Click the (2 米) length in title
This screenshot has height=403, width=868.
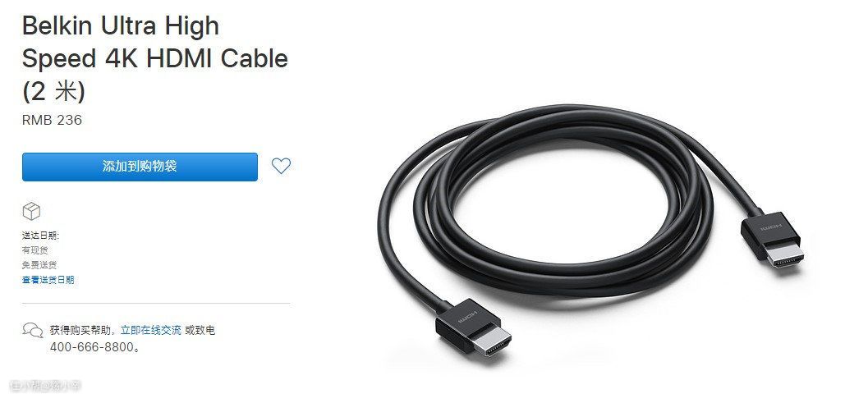[x=53, y=91]
